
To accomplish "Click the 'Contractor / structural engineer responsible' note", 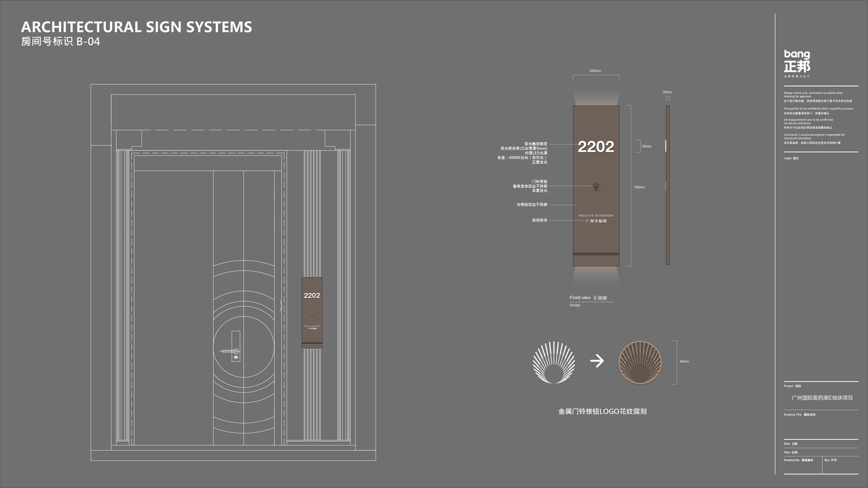I will tap(815, 139).
